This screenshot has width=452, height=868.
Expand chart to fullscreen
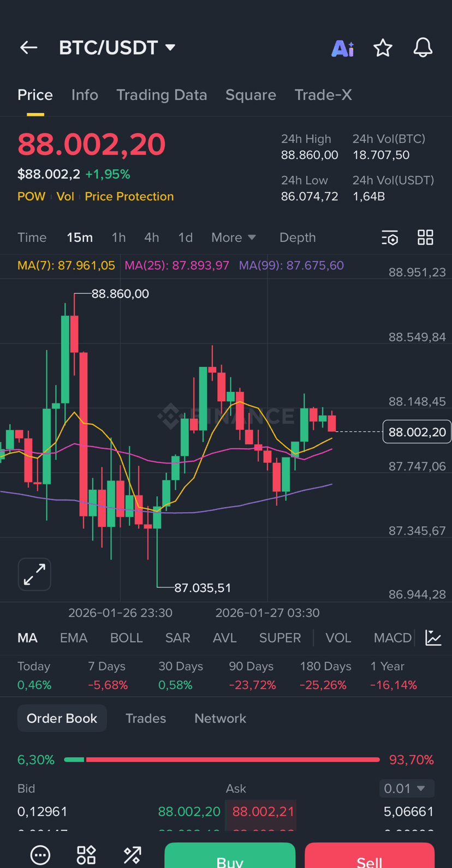coord(34,574)
